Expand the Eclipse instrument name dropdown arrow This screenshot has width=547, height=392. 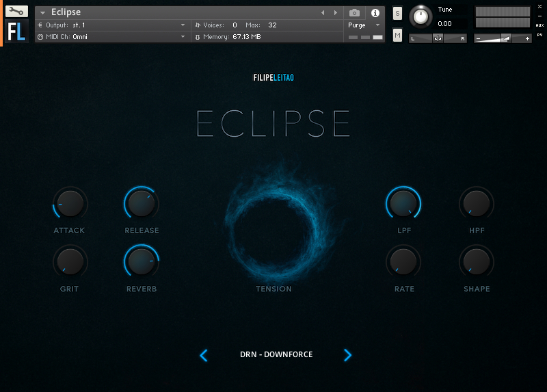tap(42, 12)
